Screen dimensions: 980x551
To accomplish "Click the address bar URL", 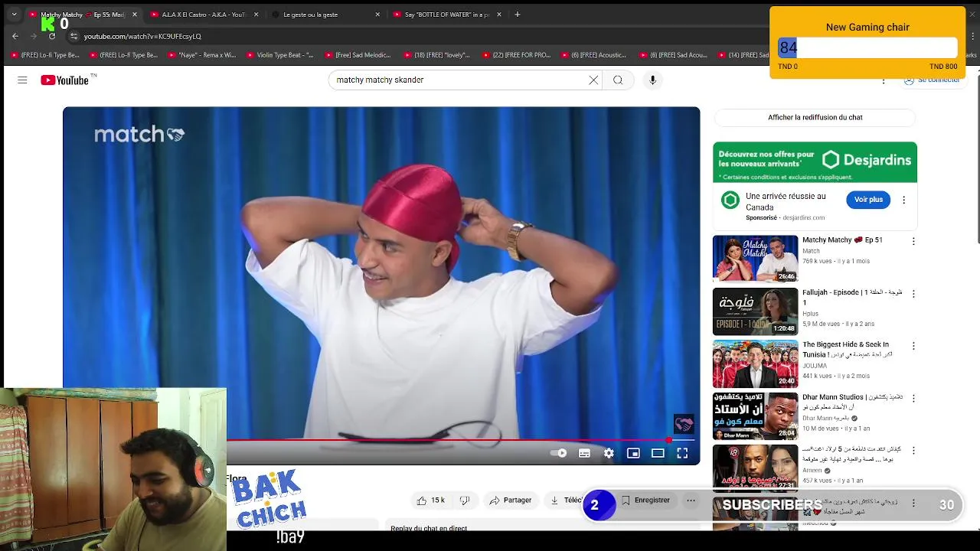I will pyautogui.click(x=142, y=37).
